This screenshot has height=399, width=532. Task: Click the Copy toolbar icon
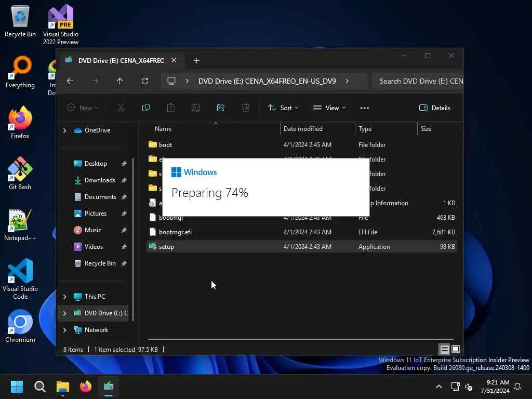146,108
